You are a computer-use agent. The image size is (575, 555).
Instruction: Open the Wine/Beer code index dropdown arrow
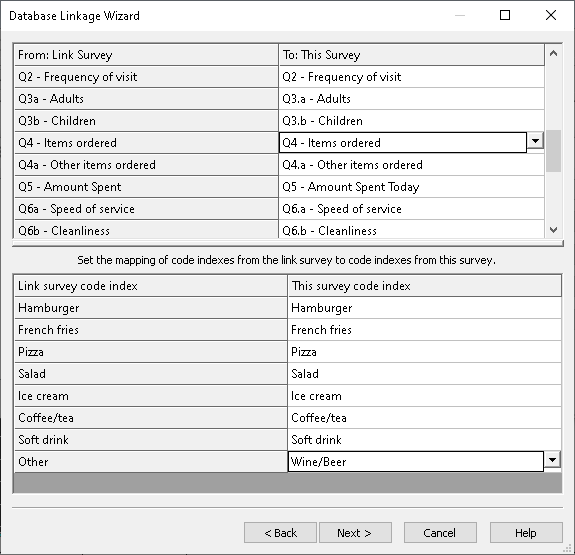[x=552, y=460]
